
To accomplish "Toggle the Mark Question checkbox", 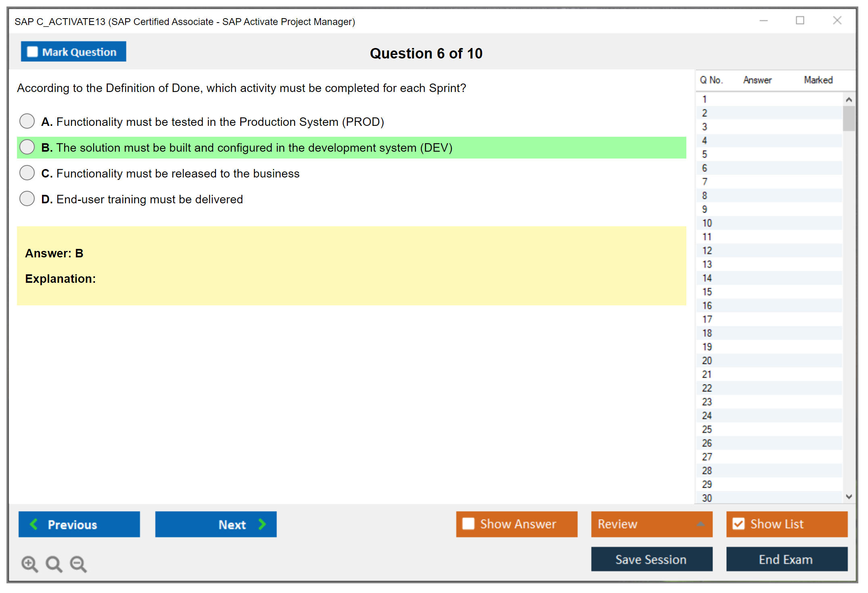I will click(x=32, y=52).
